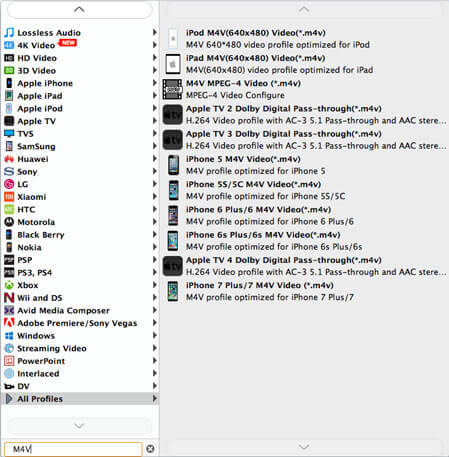Click the Apple iPhone device icon
Screen dimensions: 449x457
tap(9, 83)
